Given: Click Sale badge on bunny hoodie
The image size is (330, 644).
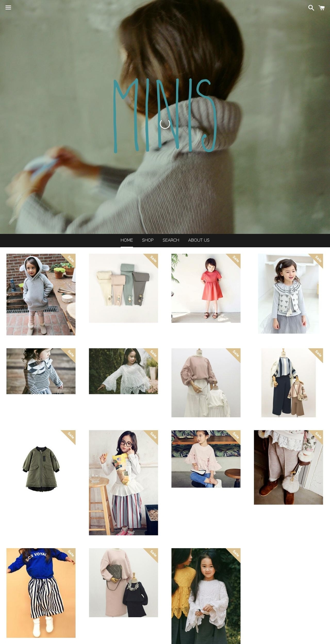Looking at the screenshot, I should [x=70, y=259].
